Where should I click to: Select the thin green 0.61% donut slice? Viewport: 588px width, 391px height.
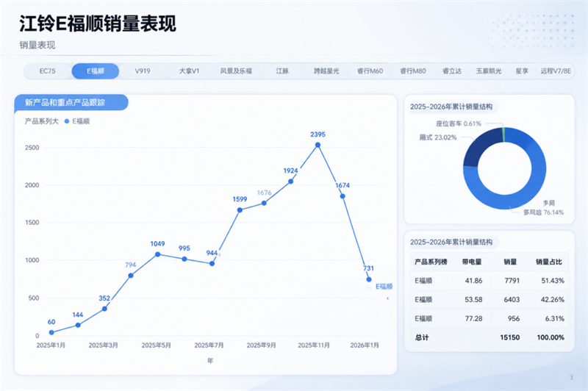pos(503,134)
